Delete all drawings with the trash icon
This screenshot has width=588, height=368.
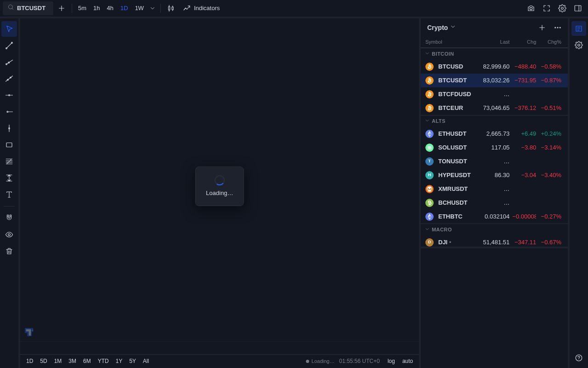(x=9, y=251)
